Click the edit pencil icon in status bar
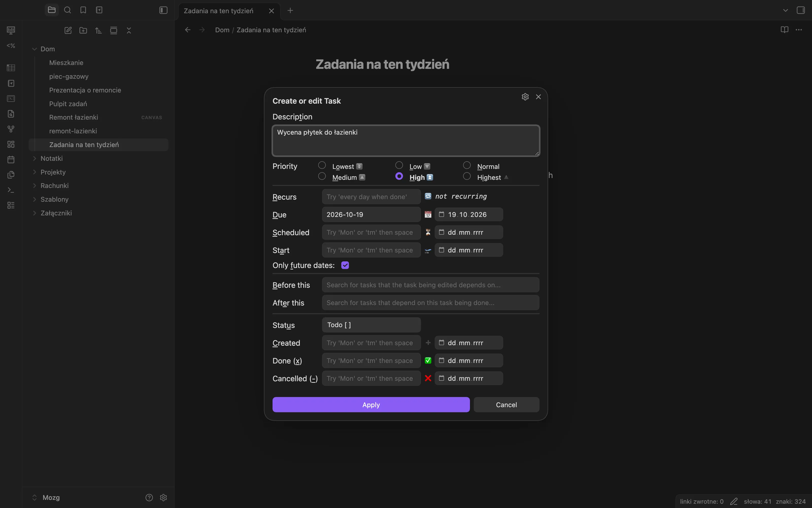The width and height of the screenshot is (812, 508). pyautogui.click(x=734, y=501)
